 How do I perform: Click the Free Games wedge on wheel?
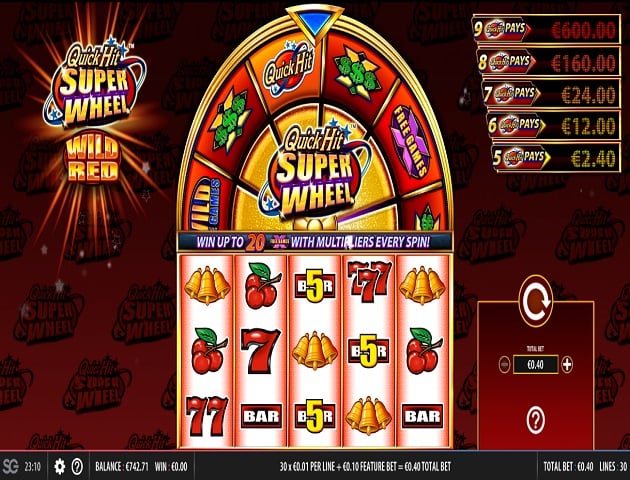click(411, 141)
